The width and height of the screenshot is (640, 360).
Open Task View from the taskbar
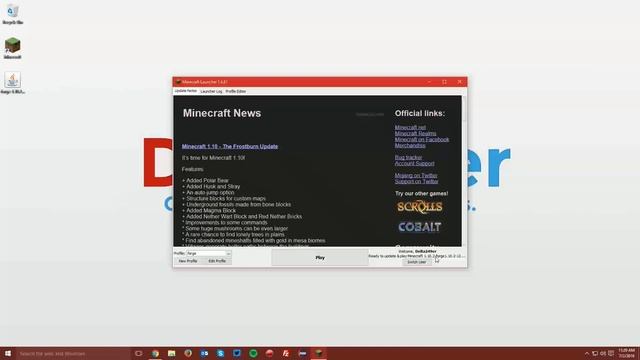(x=139, y=353)
